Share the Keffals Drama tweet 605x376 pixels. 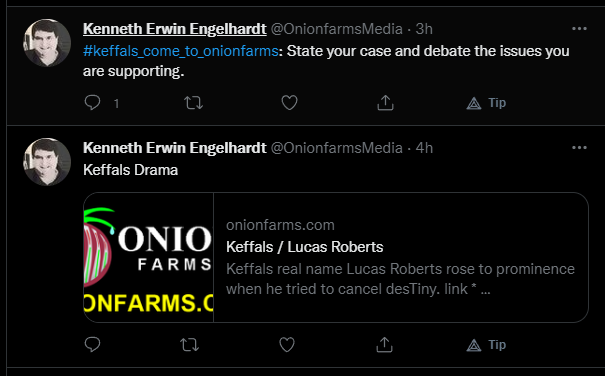pyautogui.click(x=384, y=345)
